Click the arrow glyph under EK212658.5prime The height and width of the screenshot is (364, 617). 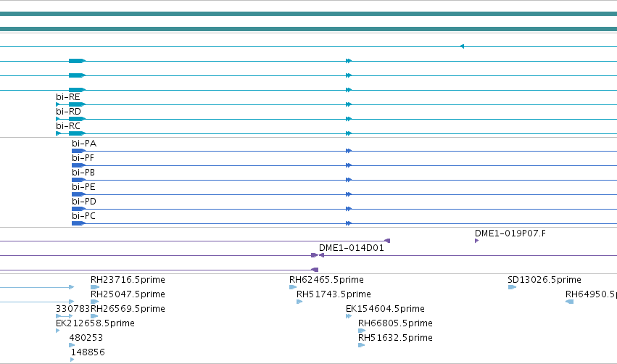point(58,331)
